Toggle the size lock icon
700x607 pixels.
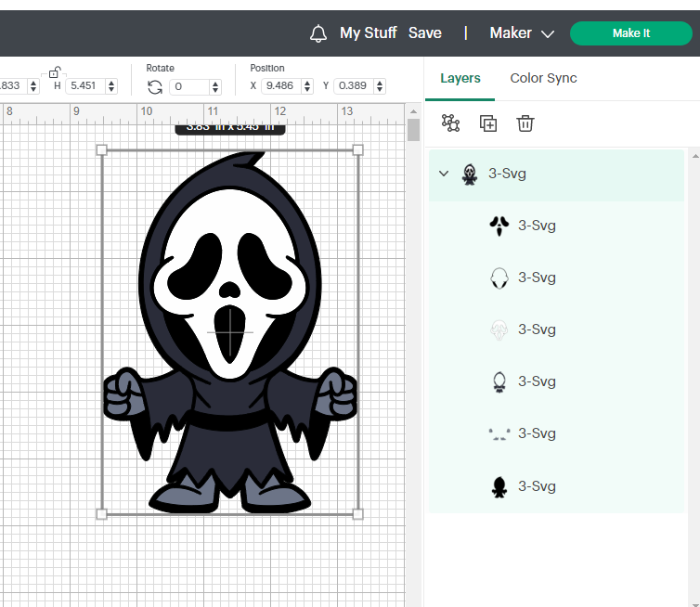(54, 72)
